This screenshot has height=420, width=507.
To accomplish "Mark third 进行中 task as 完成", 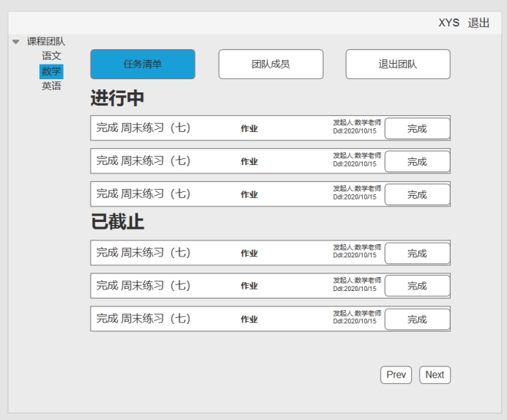I will [417, 195].
